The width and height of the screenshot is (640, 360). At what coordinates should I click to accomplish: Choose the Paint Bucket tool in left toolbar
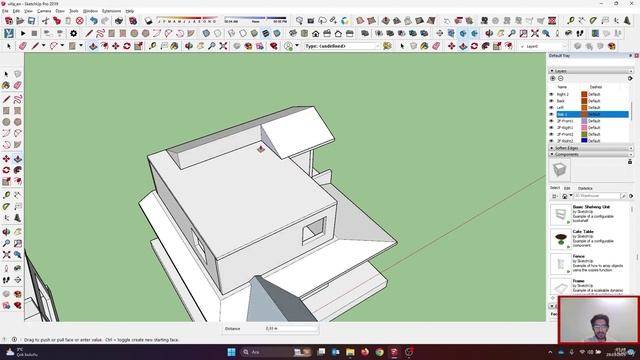click(6, 85)
